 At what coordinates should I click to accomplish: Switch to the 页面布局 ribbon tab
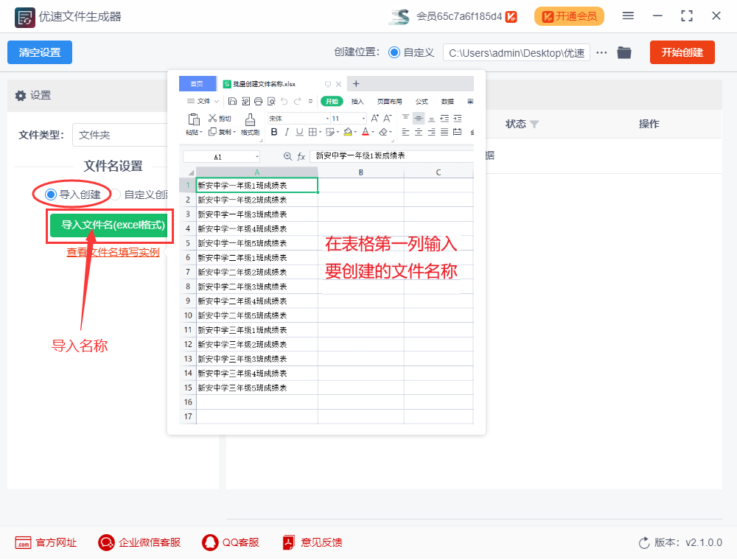pyautogui.click(x=389, y=102)
